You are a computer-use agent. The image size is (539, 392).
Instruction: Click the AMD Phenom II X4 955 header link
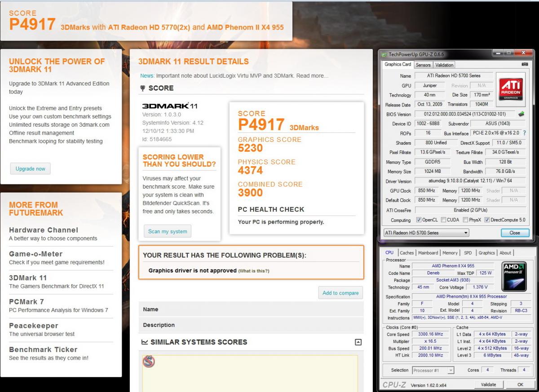point(245,27)
